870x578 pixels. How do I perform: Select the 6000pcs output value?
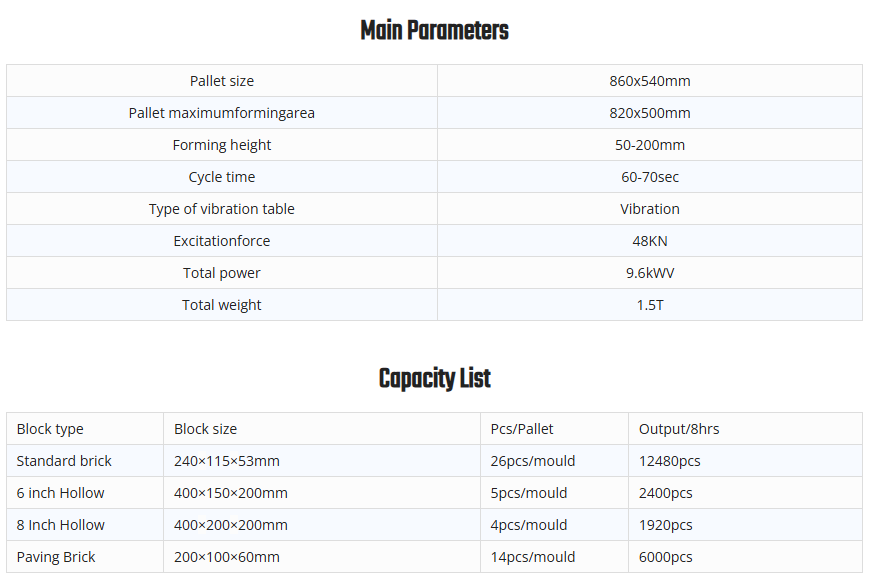coord(666,557)
